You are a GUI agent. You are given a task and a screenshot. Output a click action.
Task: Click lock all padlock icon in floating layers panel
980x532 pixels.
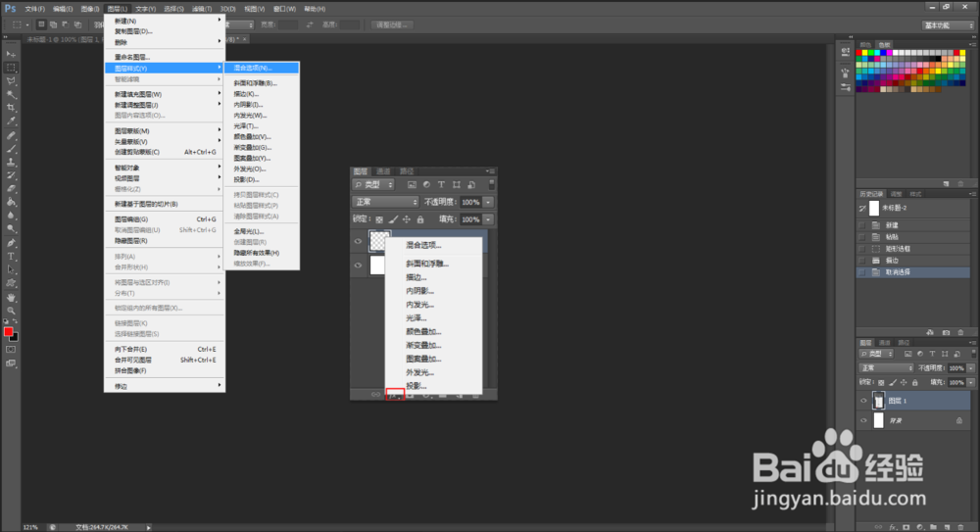(x=420, y=219)
